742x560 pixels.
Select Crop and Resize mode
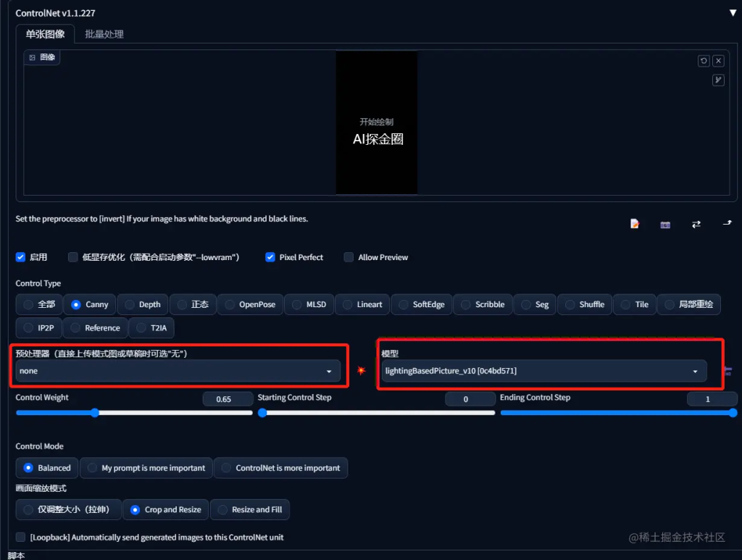[166, 509]
